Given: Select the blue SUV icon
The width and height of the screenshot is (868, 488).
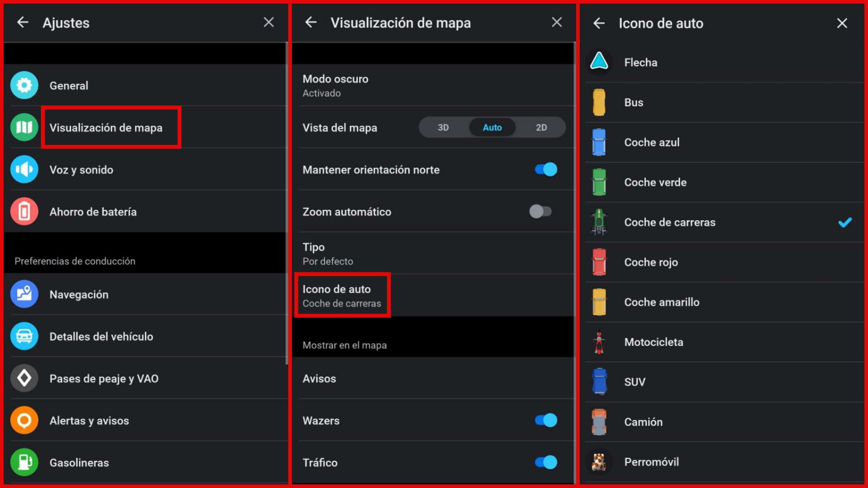Looking at the screenshot, I should click(x=599, y=382).
